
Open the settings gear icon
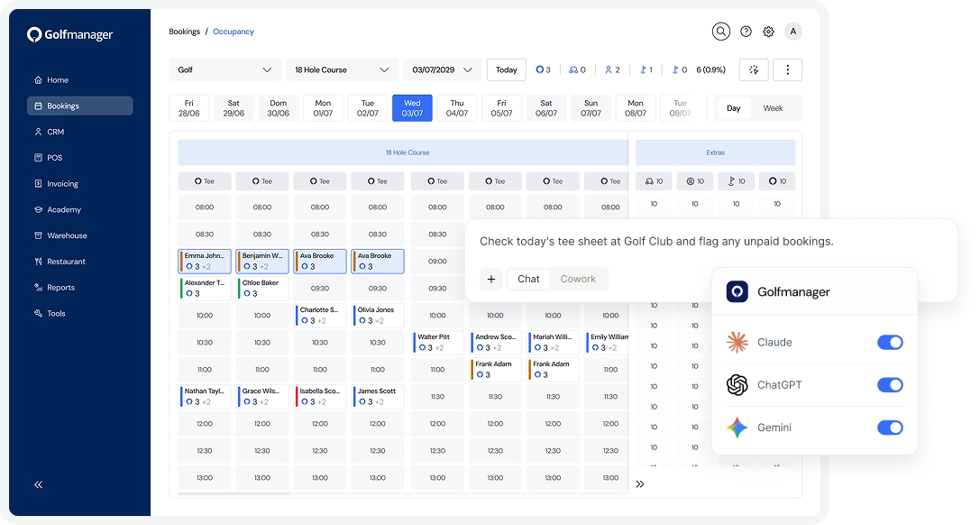point(769,32)
